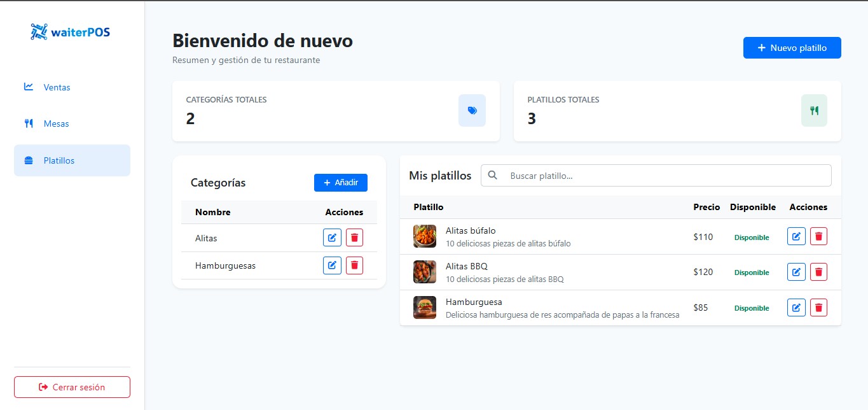Delete the Alitas búfalo dish
Viewport: 868px width, 410px height.
[818, 236]
